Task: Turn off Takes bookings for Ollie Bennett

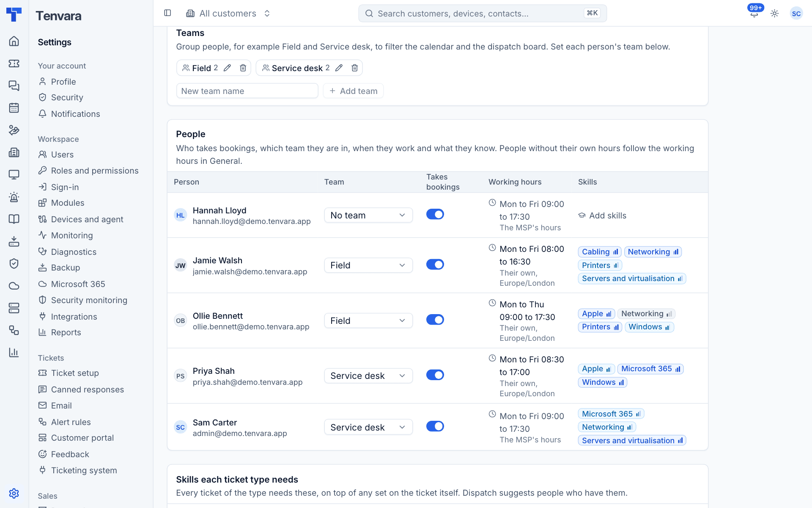Action: coord(435,320)
